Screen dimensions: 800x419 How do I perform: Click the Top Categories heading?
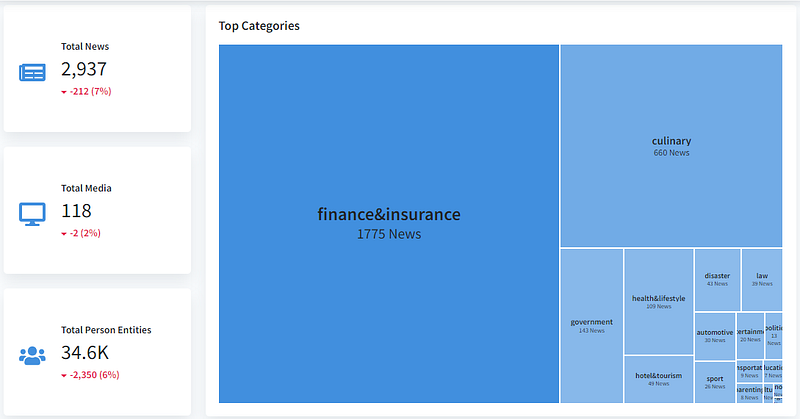tap(259, 26)
